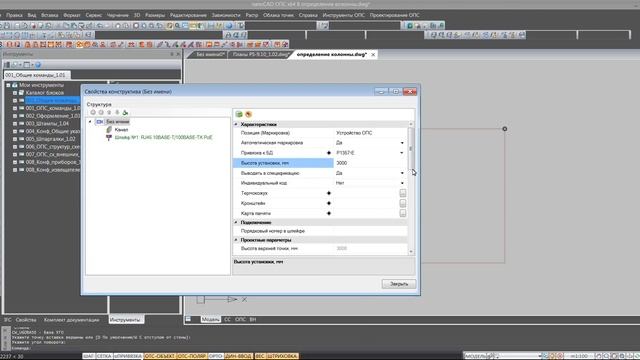The image size is (640, 360).
Task: Click the Закрыть button in dialog
Action: click(x=399, y=284)
